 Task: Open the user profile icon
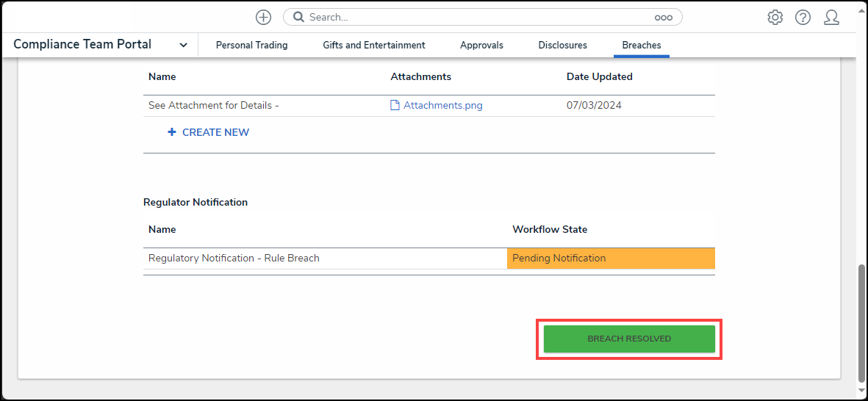(x=831, y=17)
